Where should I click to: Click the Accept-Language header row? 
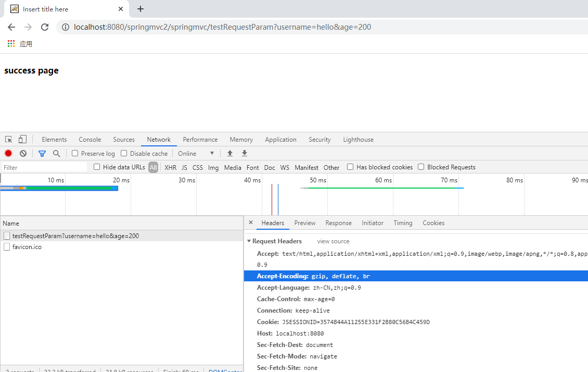(416, 288)
